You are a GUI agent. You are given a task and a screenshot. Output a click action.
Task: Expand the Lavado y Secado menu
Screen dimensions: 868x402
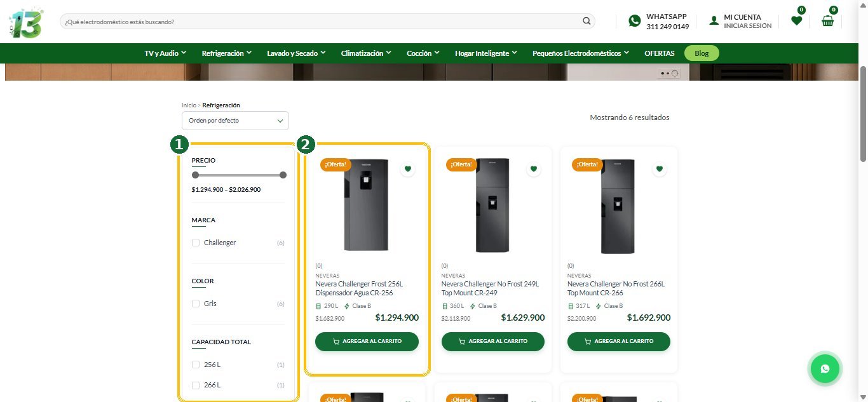point(296,53)
